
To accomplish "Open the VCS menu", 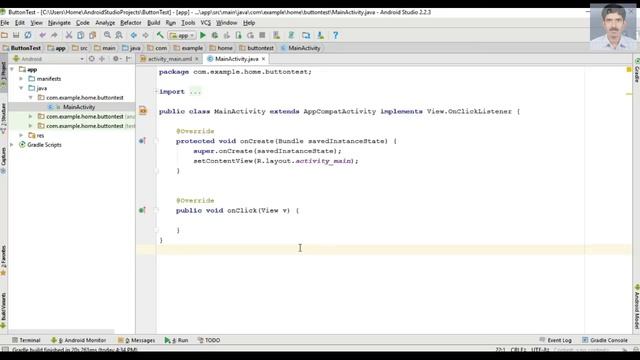I will [x=206, y=23].
